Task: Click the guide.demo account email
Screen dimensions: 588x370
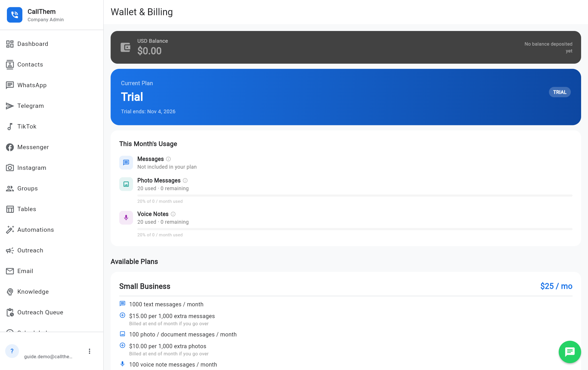Action: [x=48, y=357]
